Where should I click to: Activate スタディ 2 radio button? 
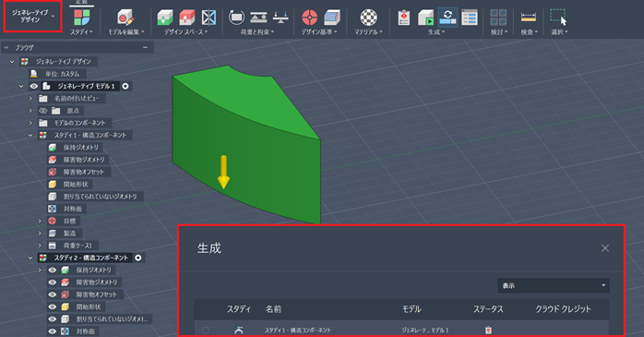pyautogui.click(x=138, y=258)
